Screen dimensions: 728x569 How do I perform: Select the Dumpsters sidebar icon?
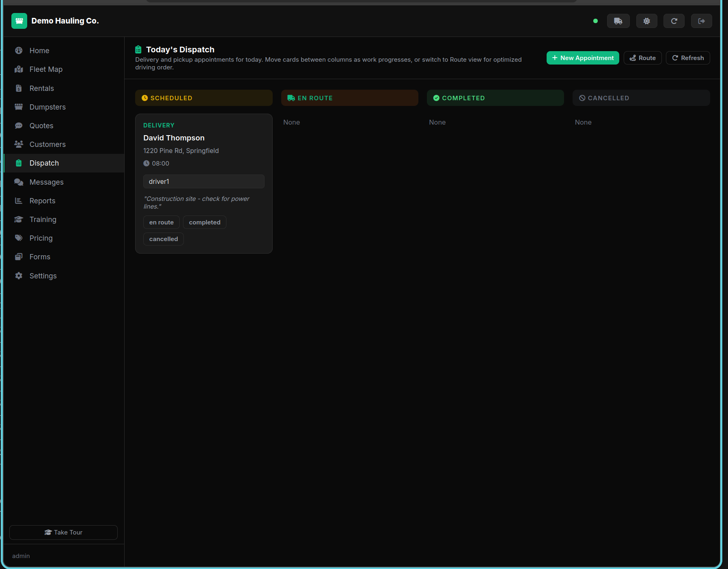tap(19, 107)
